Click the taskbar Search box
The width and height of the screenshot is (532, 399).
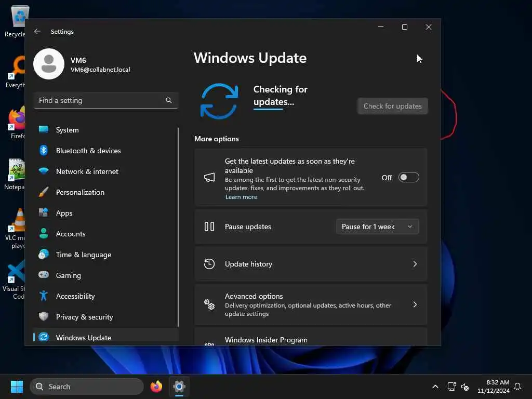pos(87,387)
